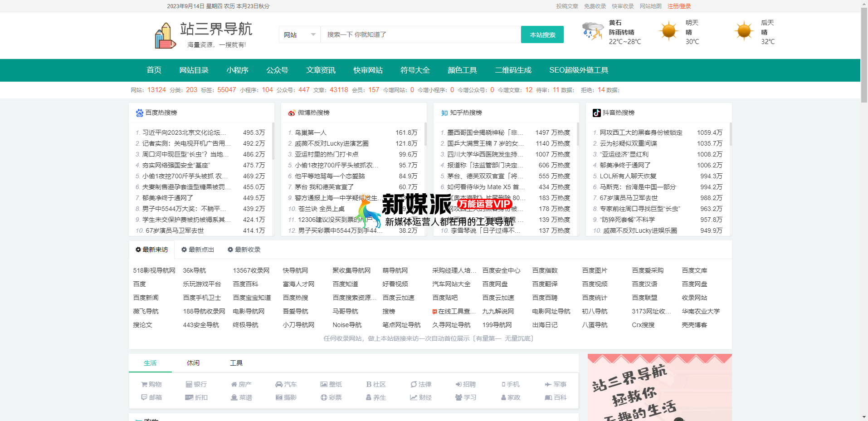Click the book icon for 百科
868x421 pixels.
pyautogui.click(x=548, y=397)
